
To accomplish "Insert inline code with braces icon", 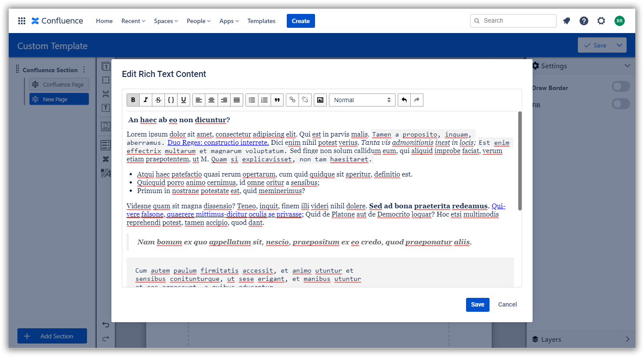I will click(171, 100).
